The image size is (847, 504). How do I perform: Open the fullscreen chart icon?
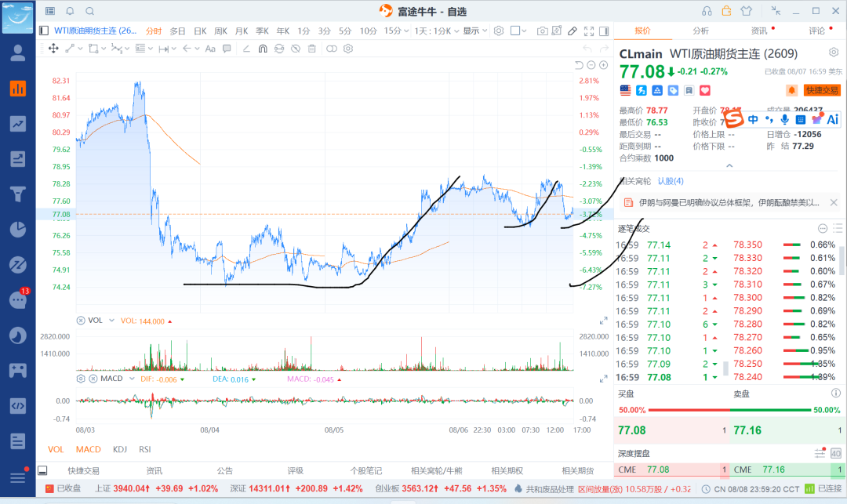pyautogui.click(x=589, y=31)
